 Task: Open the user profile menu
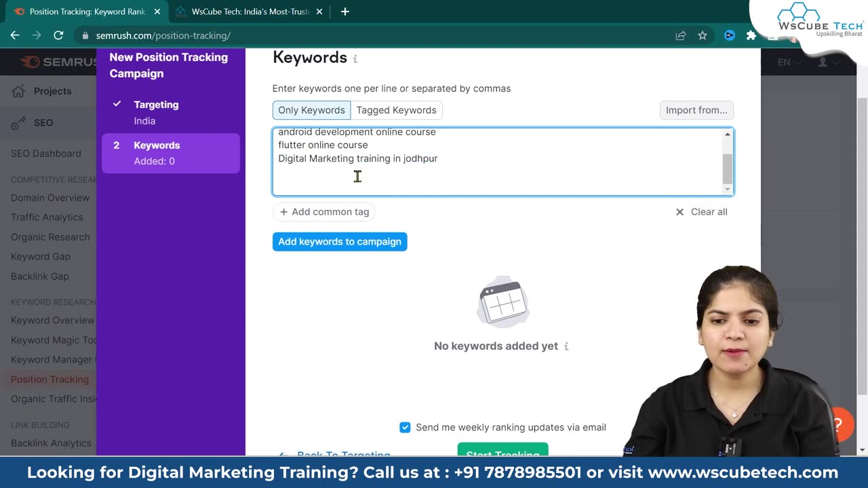[828, 62]
